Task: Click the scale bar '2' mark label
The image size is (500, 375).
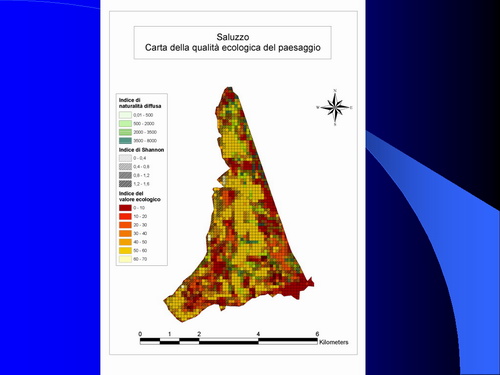Action: pyautogui.click(x=199, y=334)
